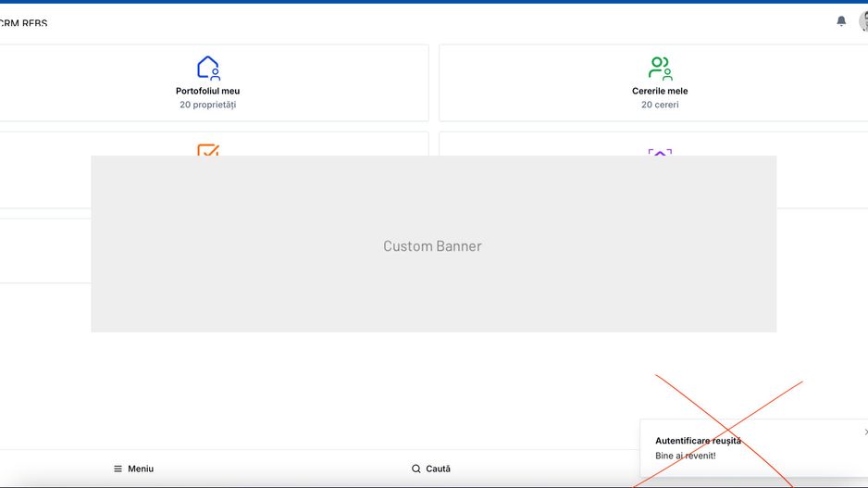
Task: Click the orange checkmark task icon
Action: pos(208,149)
